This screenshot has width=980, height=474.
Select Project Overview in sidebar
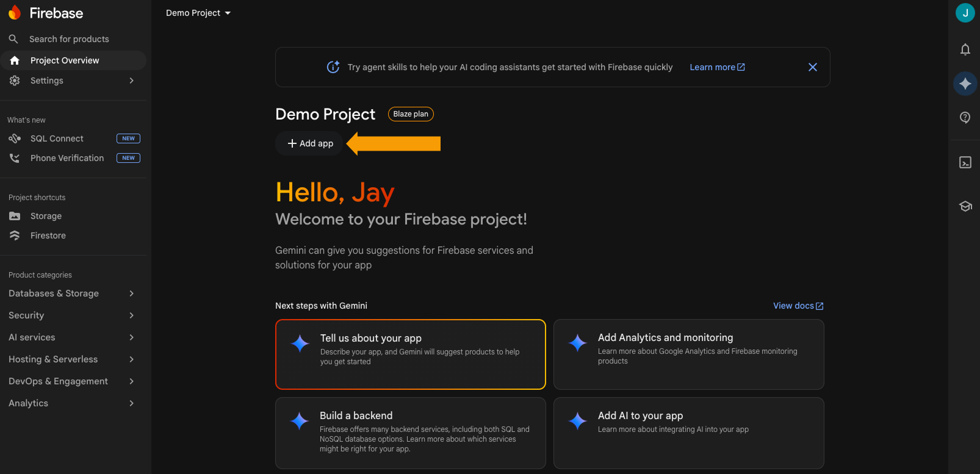(x=73, y=60)
